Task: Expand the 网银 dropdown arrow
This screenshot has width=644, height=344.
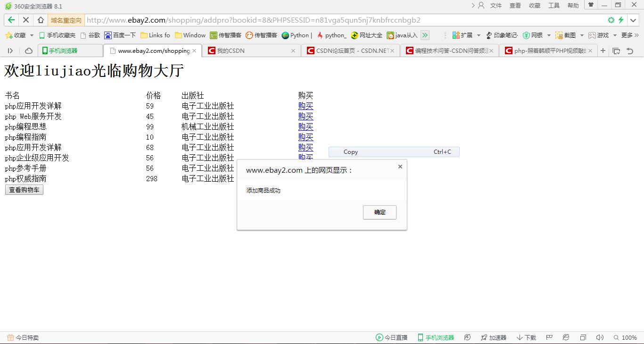Action: pos(549,35)
